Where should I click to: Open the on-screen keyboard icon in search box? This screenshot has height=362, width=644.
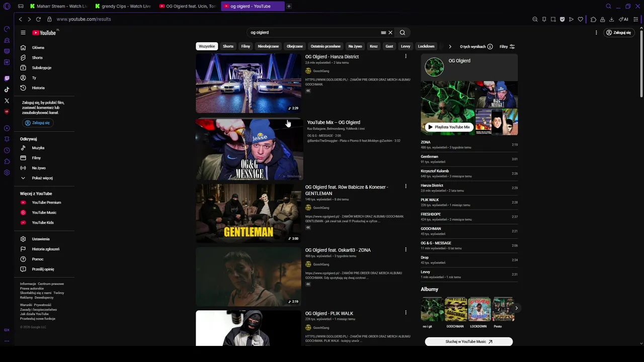click(383, 33)
